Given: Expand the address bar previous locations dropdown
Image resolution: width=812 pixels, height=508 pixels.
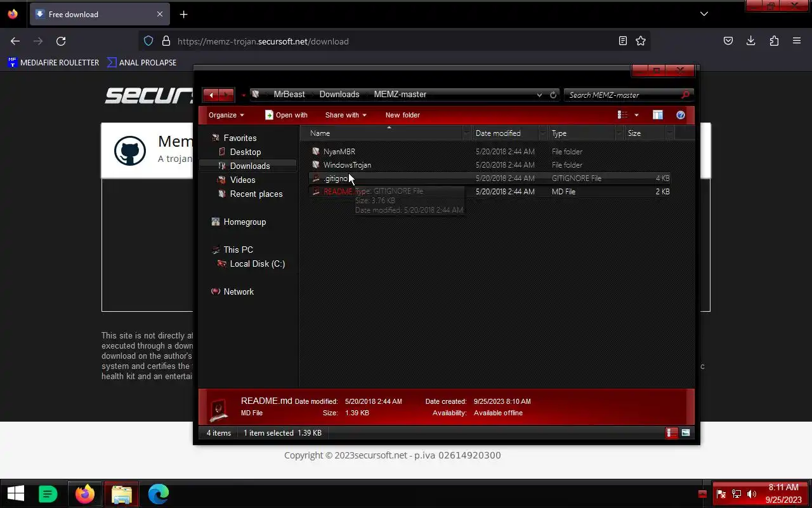Looking at the screenshot, I should click(x=539, y=95).
